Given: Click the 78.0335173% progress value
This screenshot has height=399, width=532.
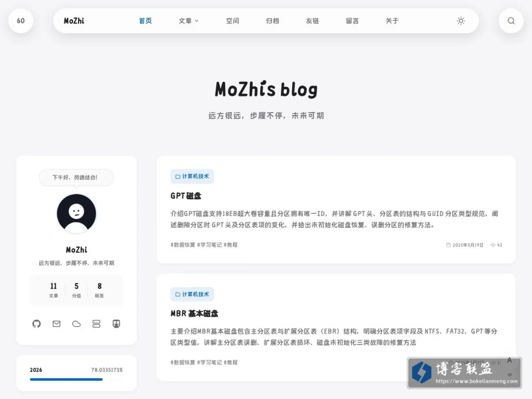Looking at the screenshot, I should [x=107, y=370].
